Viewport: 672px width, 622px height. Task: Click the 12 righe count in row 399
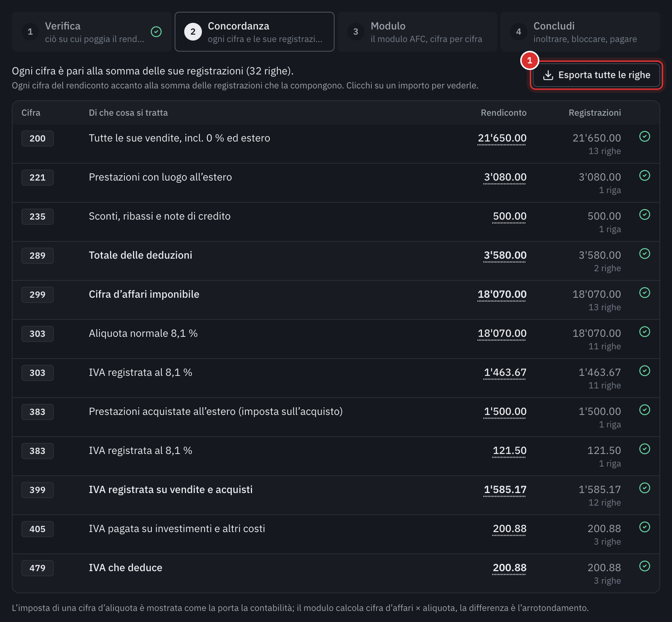pyautogui.click(x=605, y=503)
